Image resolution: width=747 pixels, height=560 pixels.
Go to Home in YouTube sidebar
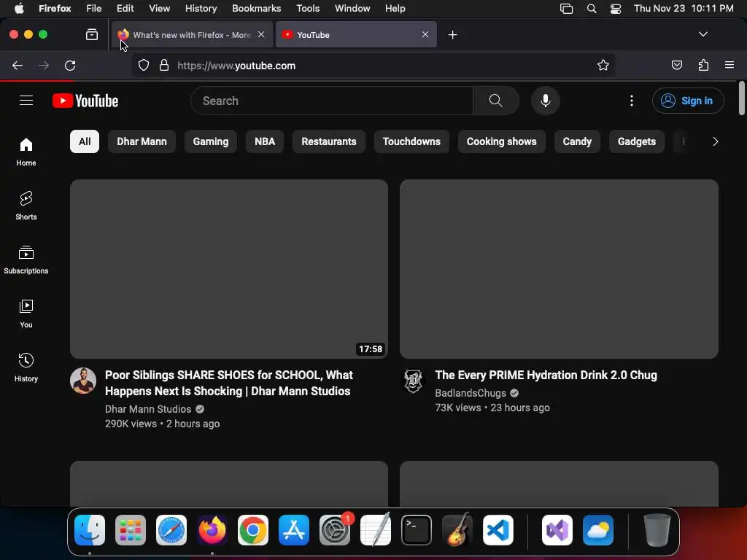[26, 152]
